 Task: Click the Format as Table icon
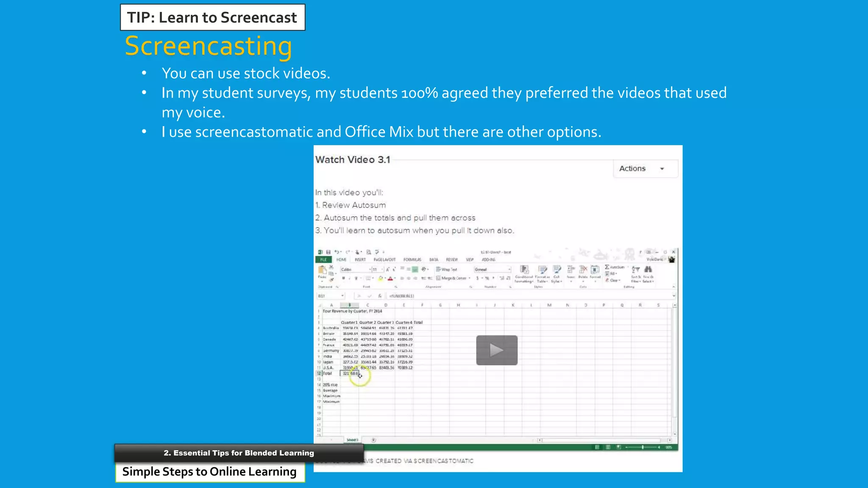pos(542,270)
